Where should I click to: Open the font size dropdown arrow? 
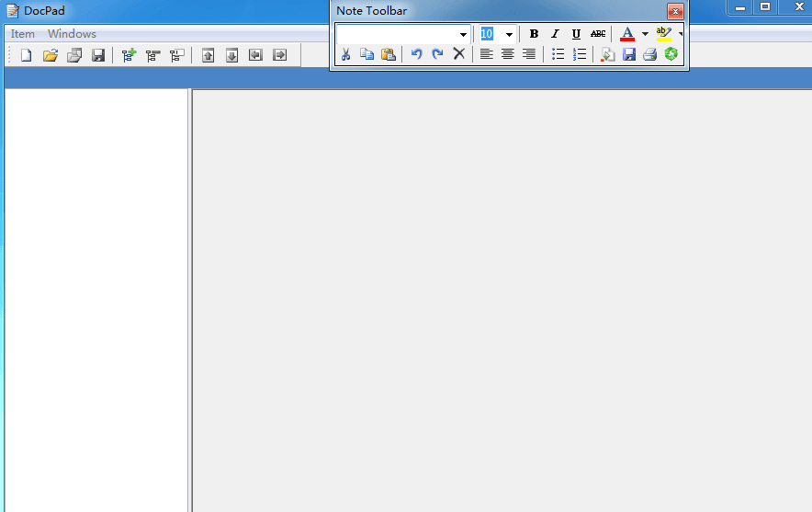[x=509, y=35]
